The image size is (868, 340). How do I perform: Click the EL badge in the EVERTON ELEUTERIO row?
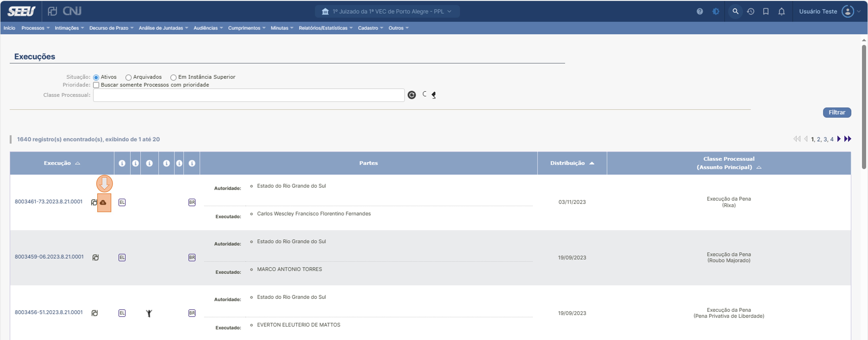coord(122,313)
